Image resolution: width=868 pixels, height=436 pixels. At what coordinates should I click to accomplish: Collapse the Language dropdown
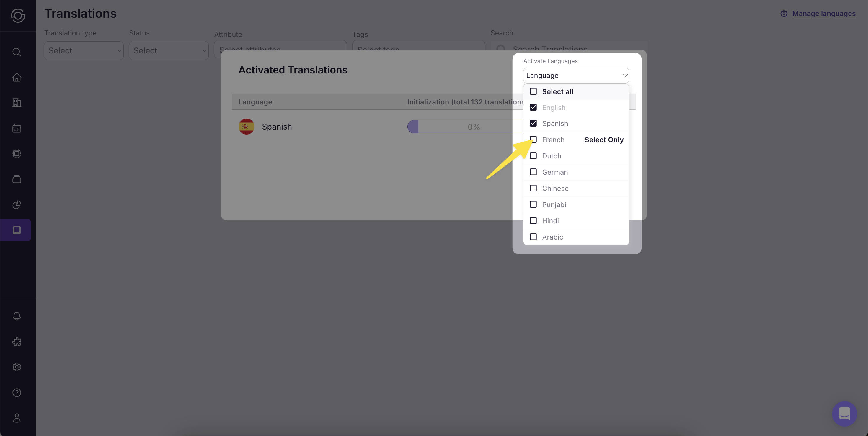point(624,76)
